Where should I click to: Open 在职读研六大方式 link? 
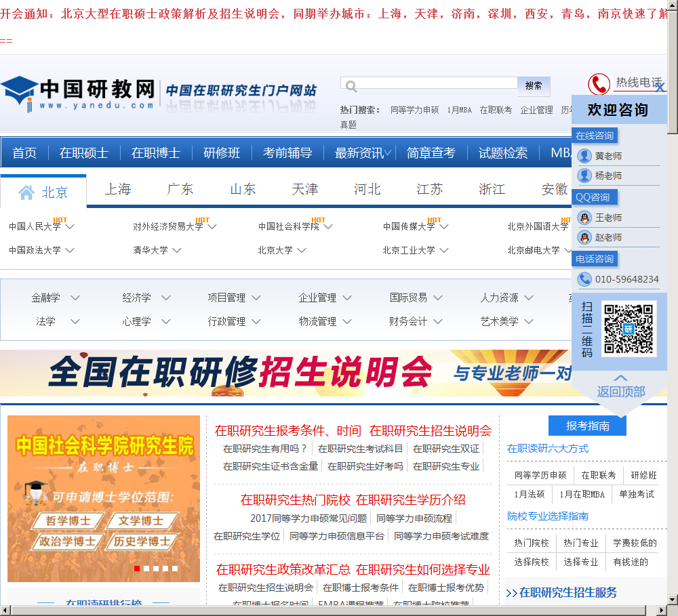548,448
